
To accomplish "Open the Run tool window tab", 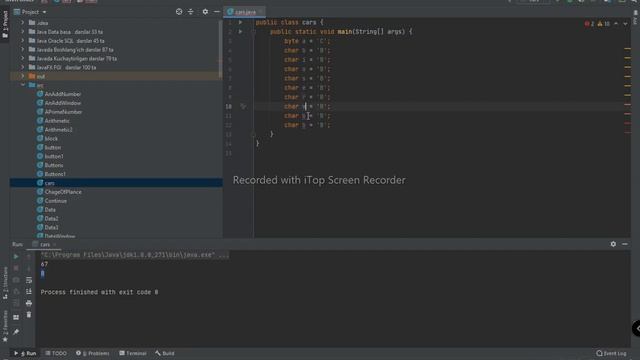I will point(25,353).
